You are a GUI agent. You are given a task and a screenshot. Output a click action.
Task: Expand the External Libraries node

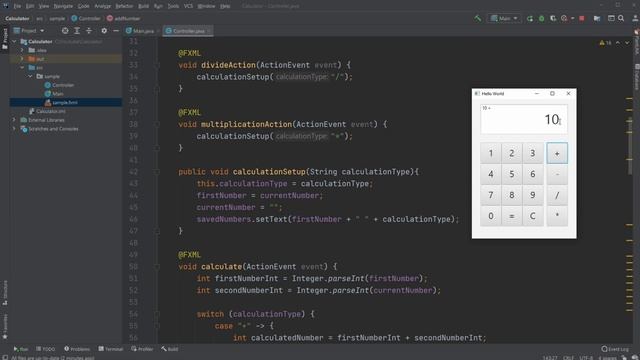point(14,120)
